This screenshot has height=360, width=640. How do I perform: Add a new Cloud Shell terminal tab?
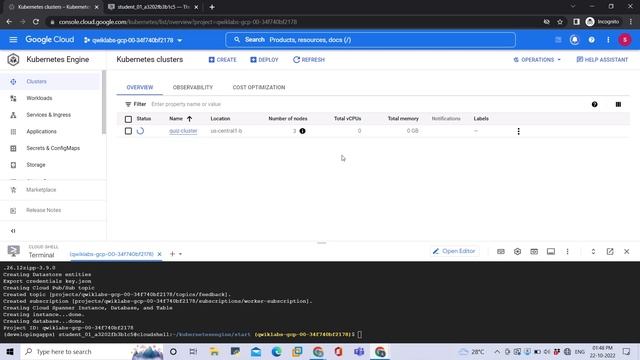click(x=172, y=254)
